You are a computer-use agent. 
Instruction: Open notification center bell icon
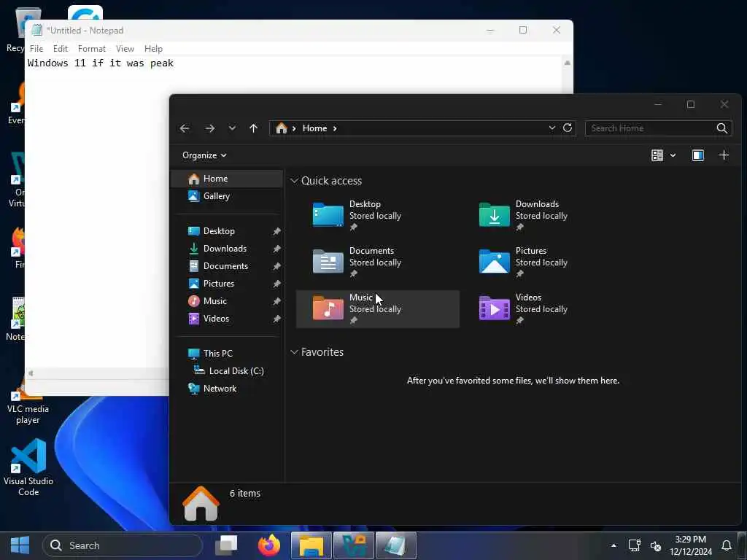[x=727, y=545]
